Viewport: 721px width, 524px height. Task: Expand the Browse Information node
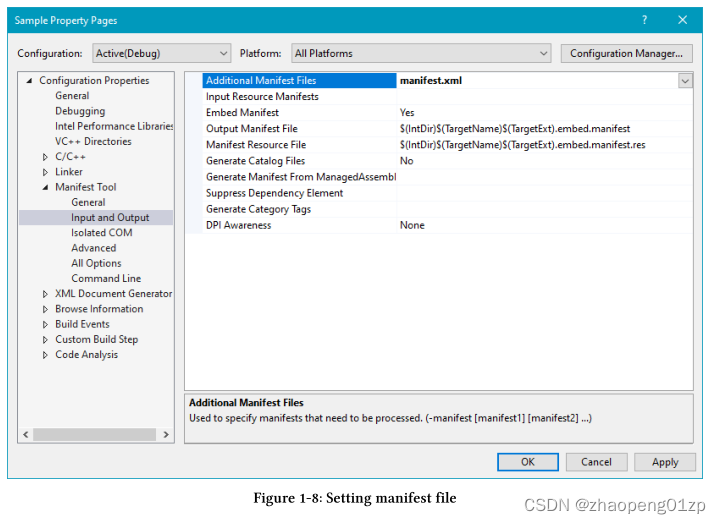tap(45, 309)
